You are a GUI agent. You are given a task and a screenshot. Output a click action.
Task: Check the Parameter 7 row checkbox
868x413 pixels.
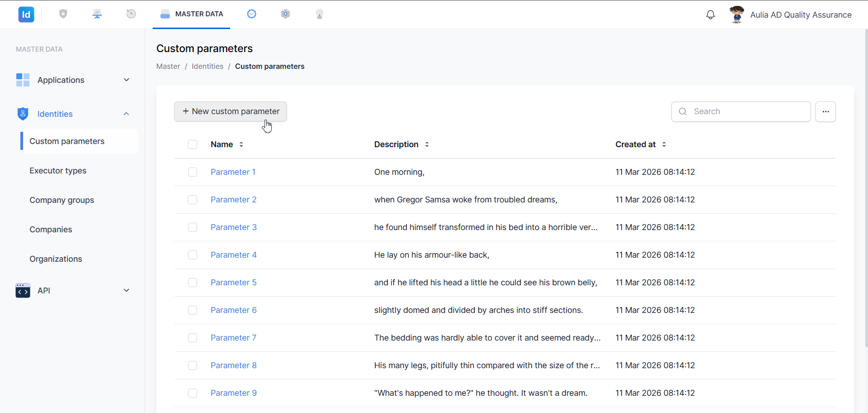[x=193, y=338]
